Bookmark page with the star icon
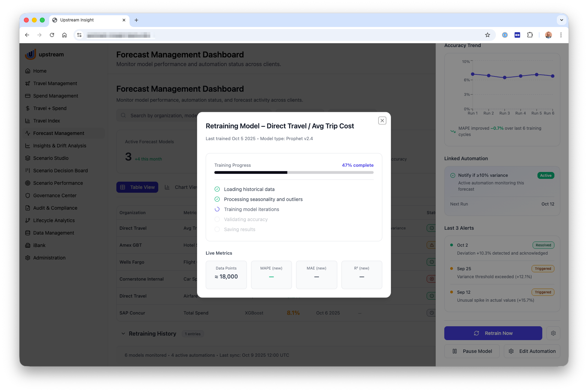 tap(487, 35)
